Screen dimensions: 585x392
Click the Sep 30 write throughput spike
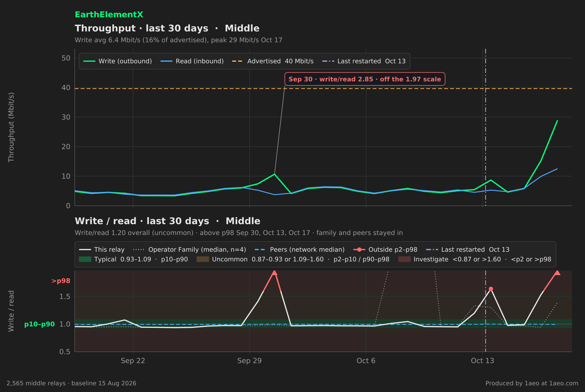pyautogui.click(x=274, y=174)
